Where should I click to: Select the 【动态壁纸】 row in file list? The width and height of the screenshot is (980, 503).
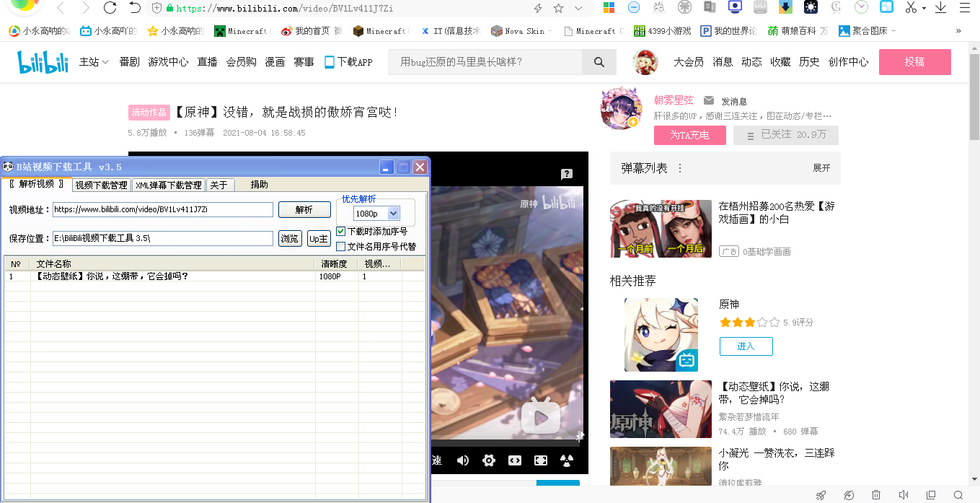tap(215, 276)
